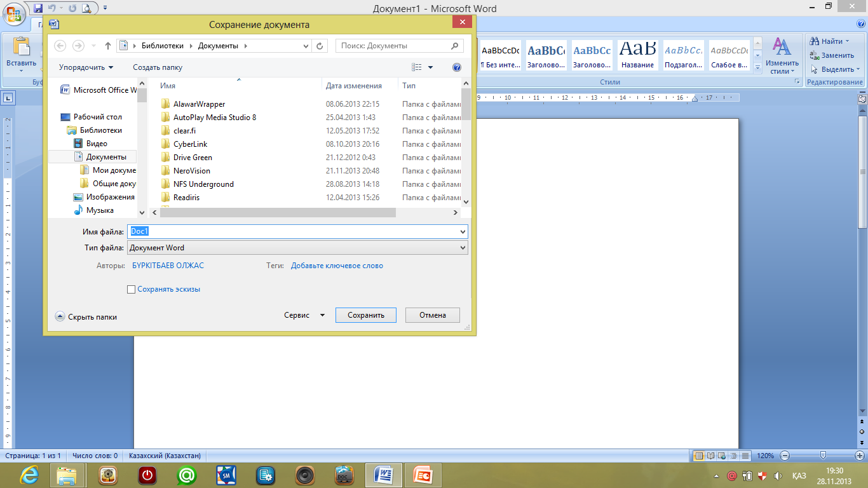
Task: Select Изображения in the navigation tree
Action: (104, 197)
